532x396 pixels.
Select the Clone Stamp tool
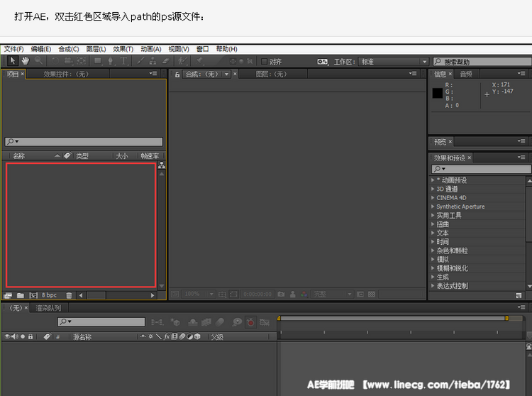coord(153,61)
